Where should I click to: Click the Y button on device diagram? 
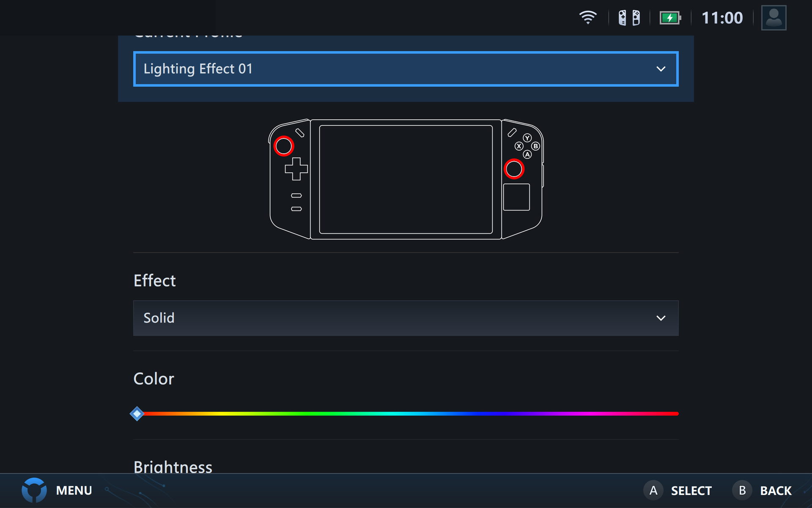click(x=527, y=138)
